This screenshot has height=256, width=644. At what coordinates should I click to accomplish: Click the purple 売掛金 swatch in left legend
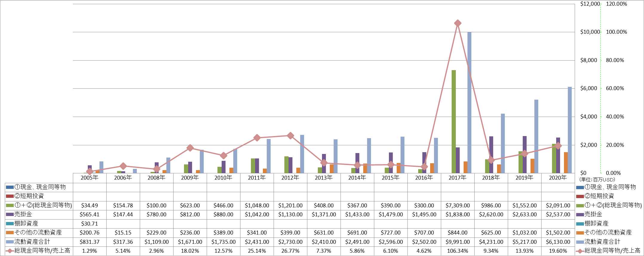pyautogui.click(x=10, y=215)
